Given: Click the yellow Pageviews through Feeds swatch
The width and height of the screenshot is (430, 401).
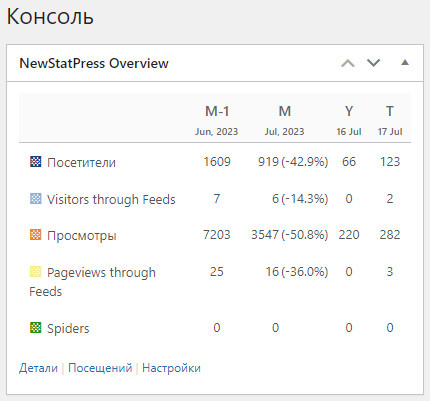Looking at the screenshot, I should click(36, 272).
